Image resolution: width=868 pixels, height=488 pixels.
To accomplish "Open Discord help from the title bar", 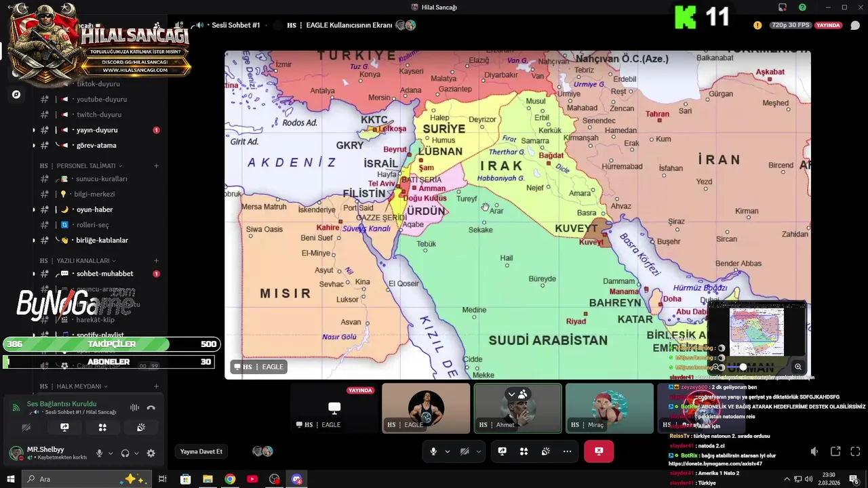I will [802, 7].
